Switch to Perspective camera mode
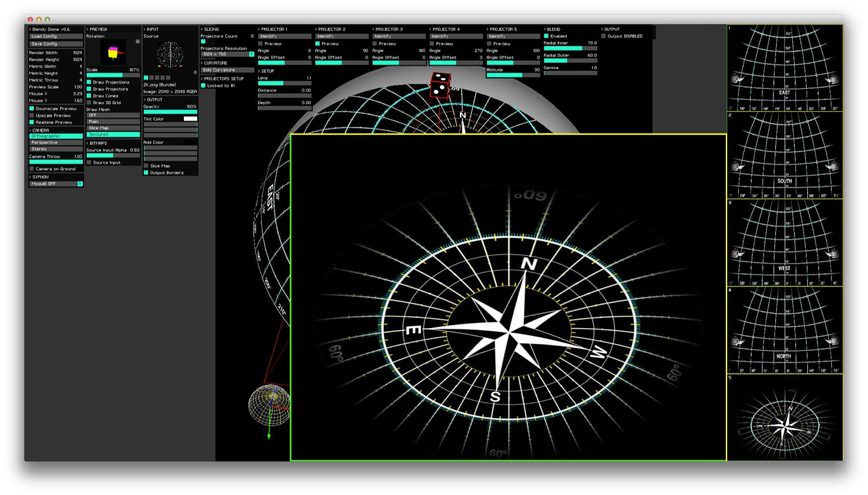 [x=56, y=142]
